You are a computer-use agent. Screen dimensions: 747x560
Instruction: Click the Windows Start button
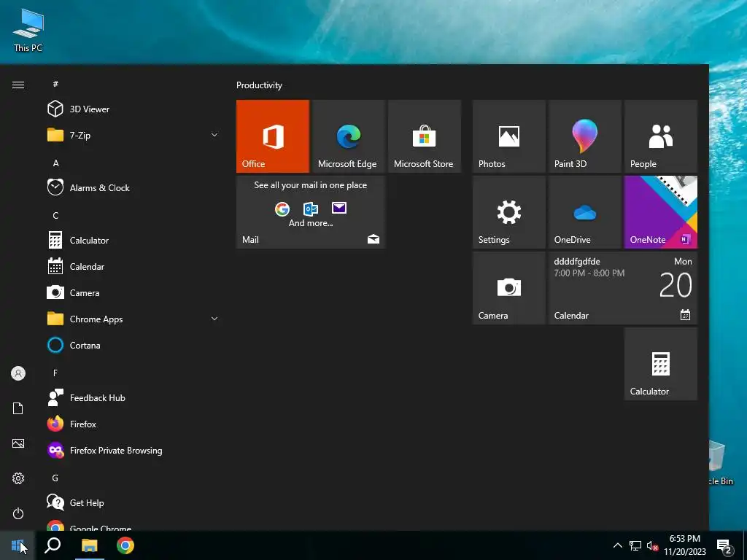click(18, 545)
